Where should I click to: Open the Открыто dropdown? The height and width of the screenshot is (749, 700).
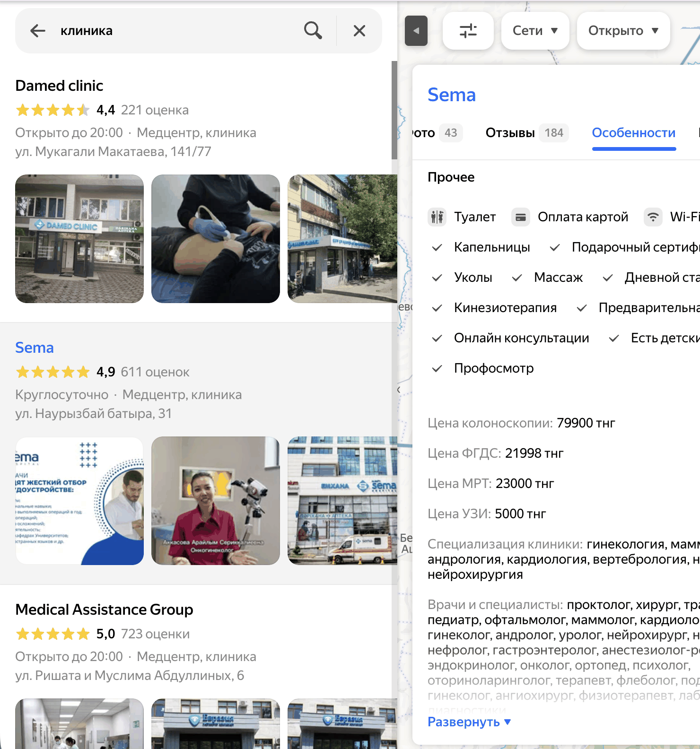click(623, 31)
